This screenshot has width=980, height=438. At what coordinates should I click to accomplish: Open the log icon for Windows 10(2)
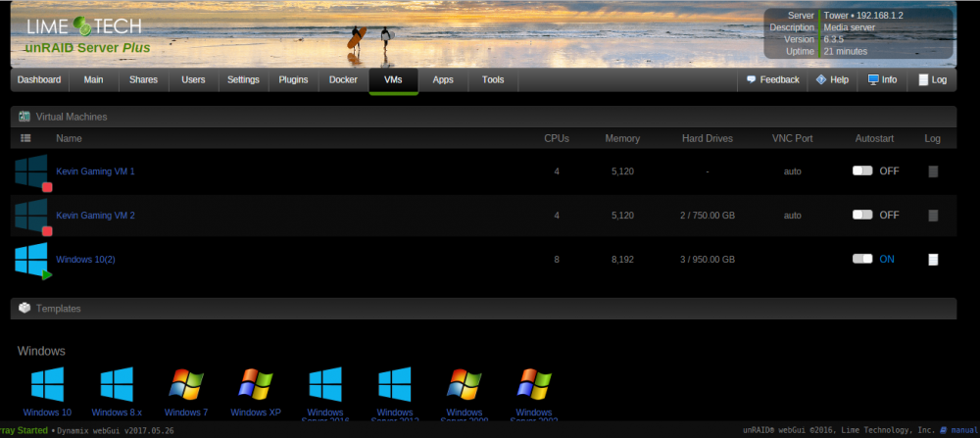(933, 260)
